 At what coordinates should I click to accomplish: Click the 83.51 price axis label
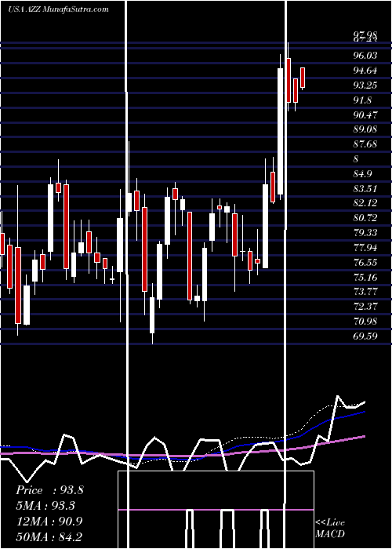click(365, 189)
